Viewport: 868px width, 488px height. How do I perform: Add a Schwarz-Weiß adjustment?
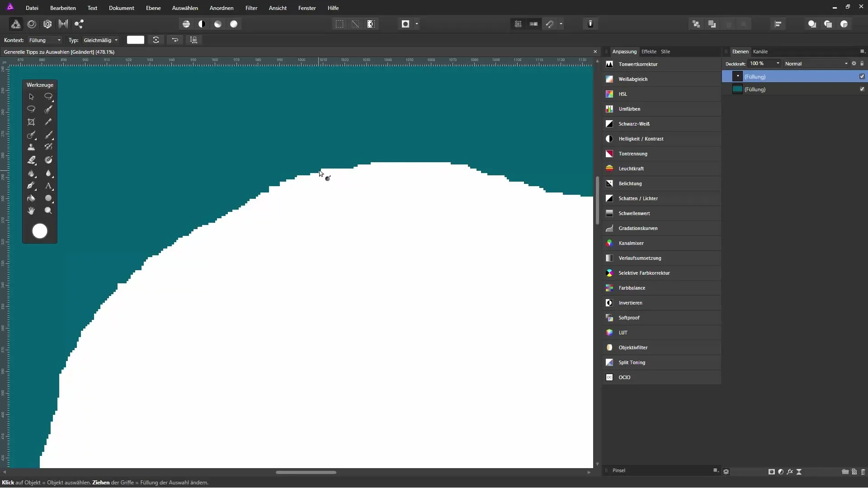pyautogui.click(x=661, y=124)
